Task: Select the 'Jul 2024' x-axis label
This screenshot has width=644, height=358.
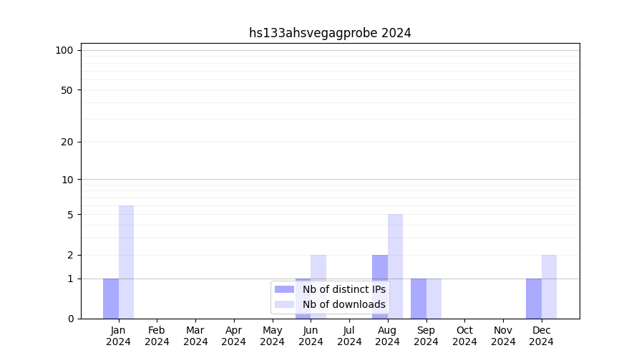Action: 349,336
